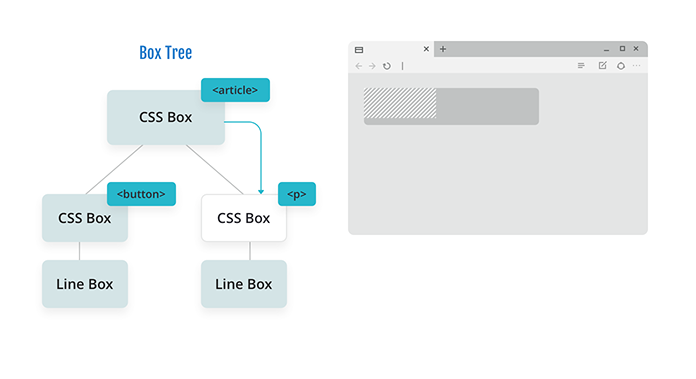Click the web note edit icon

pyautogui.click(x=602, y=66)
